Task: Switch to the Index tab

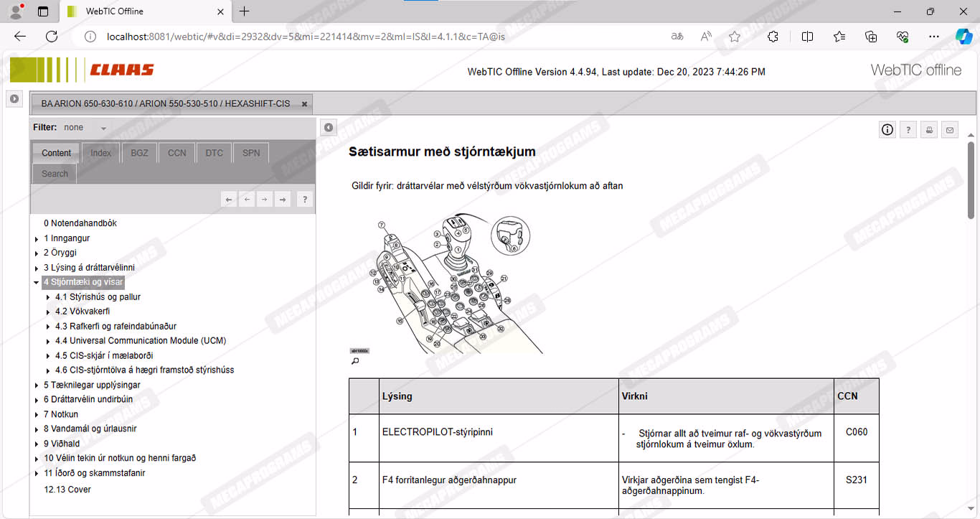Action: pos(100,153)
